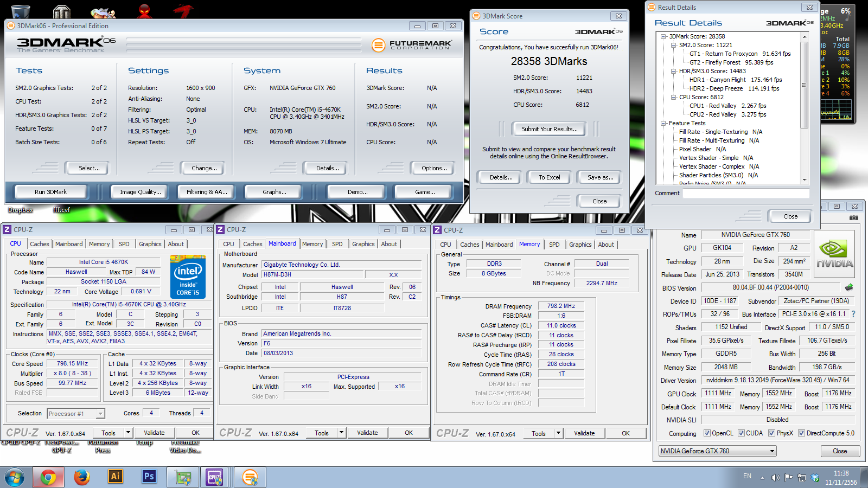Collapse the SM2.0 Score tree node
868x488 pixels.
click(674, 46)
